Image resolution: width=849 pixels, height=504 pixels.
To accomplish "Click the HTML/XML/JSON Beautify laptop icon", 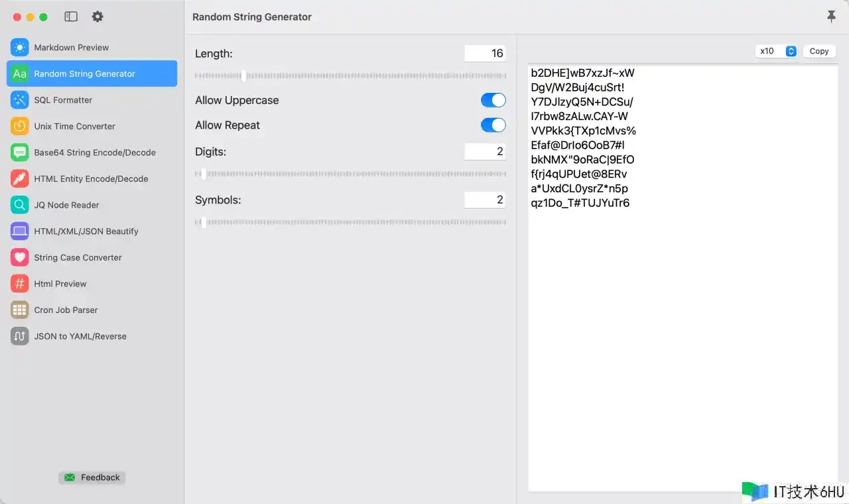I will point(20,231).
